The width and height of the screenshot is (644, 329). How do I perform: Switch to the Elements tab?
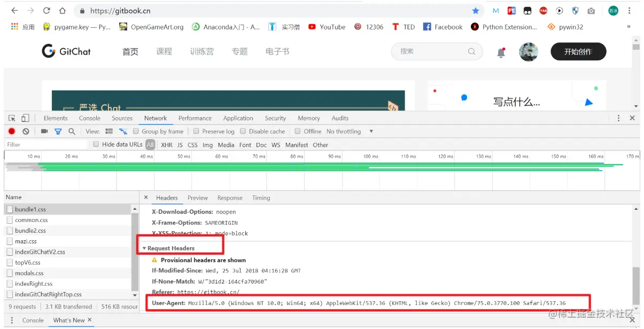tap(56, 118)
